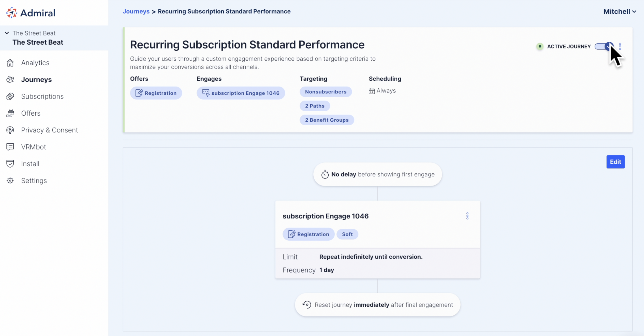The image size is (644, 336).
Task: Open Settings menu item
Action: [x=34, y=180]
